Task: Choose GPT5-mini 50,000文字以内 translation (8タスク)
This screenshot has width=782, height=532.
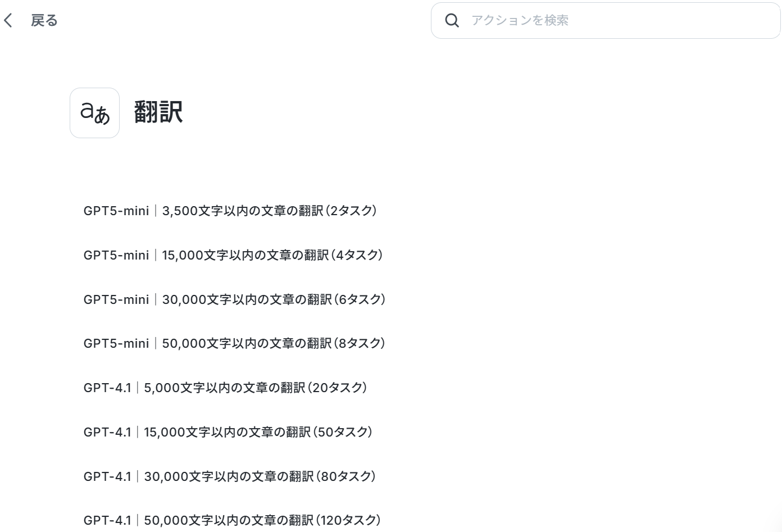Action: point(235,343)
